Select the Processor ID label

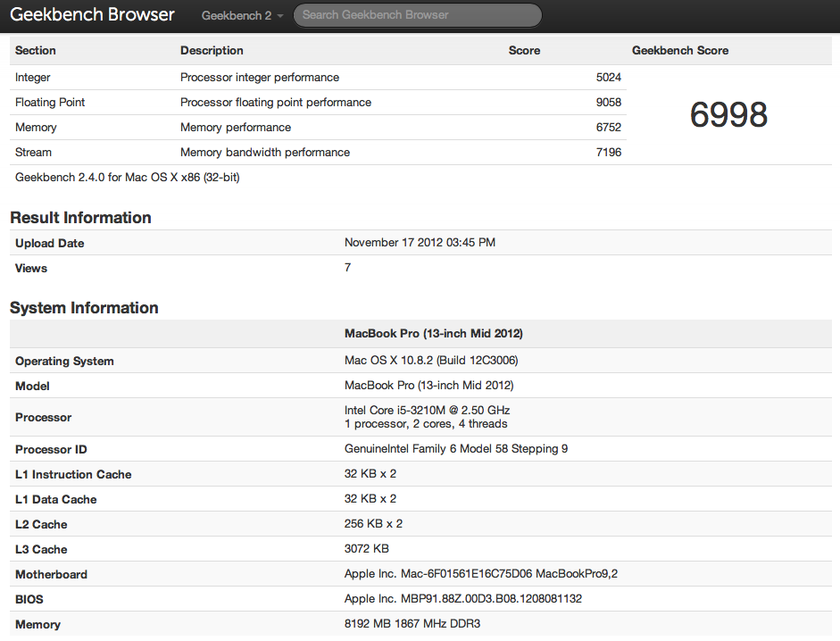click(51, 450)
